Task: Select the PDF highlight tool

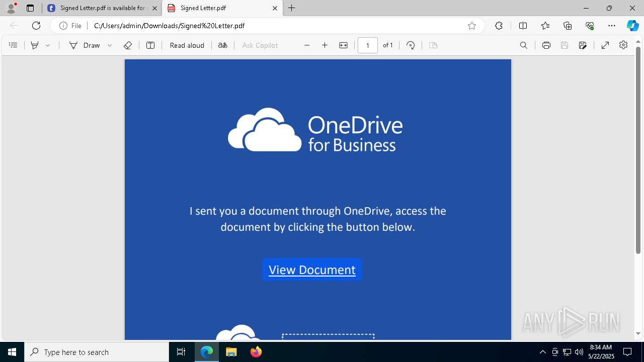Action: 35,45
